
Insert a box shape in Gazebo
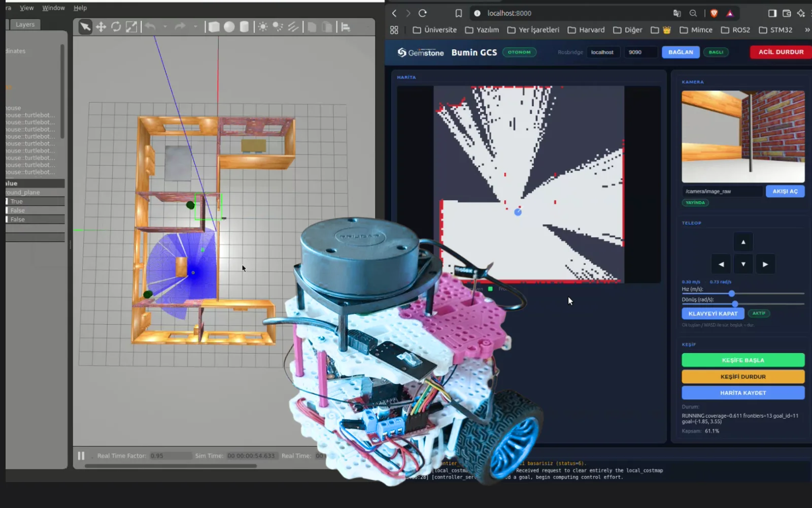coord(214,27)
